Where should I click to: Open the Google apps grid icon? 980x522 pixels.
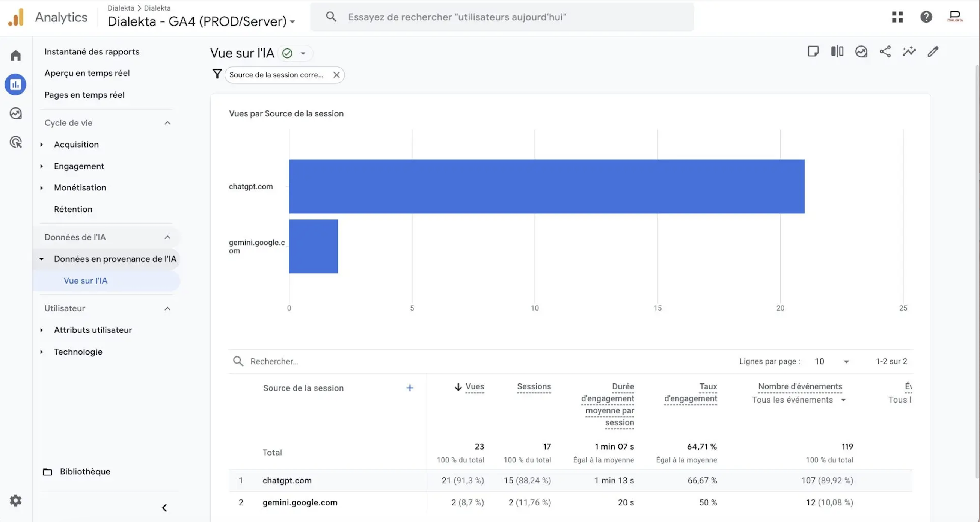(897, 17)
